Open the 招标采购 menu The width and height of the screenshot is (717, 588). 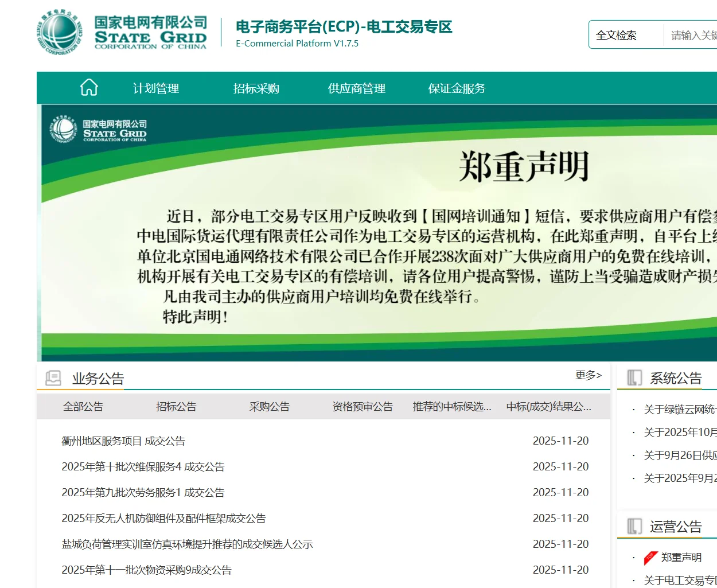[256, 88]
